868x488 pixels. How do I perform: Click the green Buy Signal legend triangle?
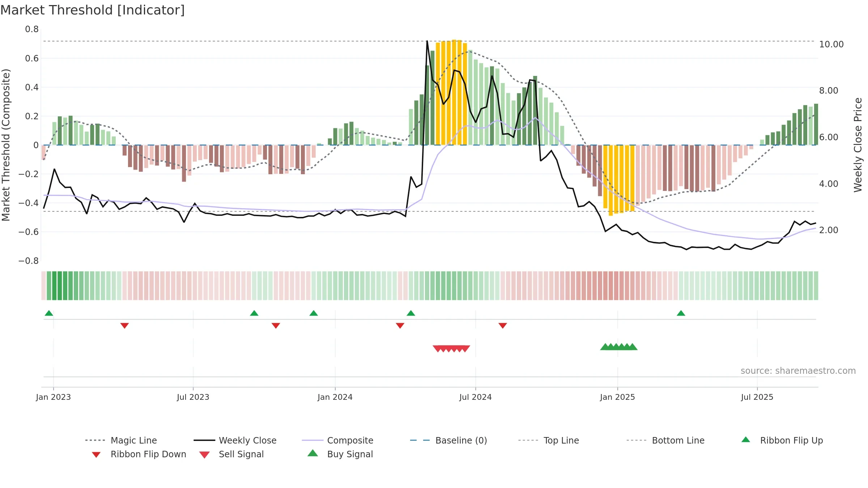(313, 453)
